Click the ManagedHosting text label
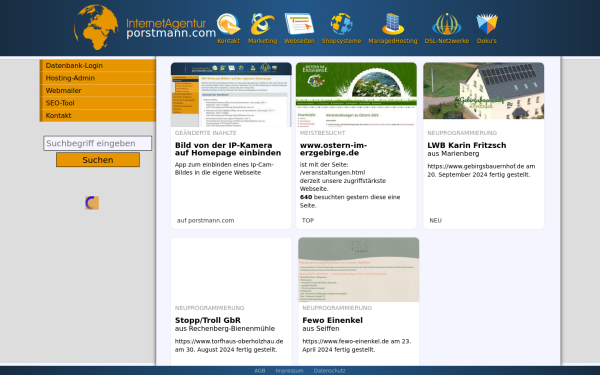The height and width of the screenshot is (375, 600). 393,41
